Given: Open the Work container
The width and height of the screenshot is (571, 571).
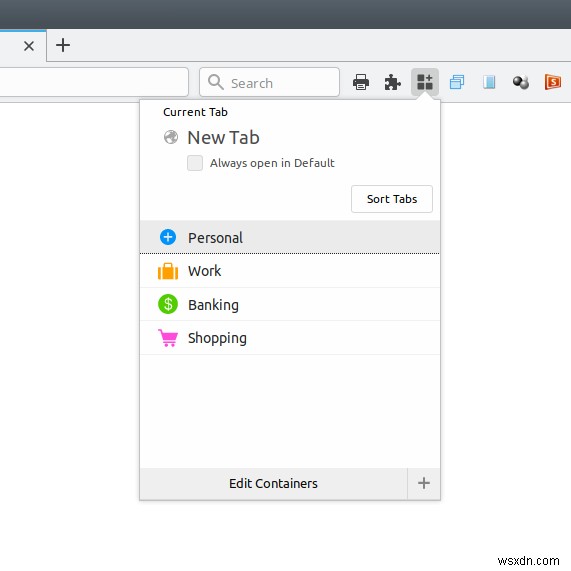Looking at the screenshot, I should pyautogui.click(x=290, y=271).
